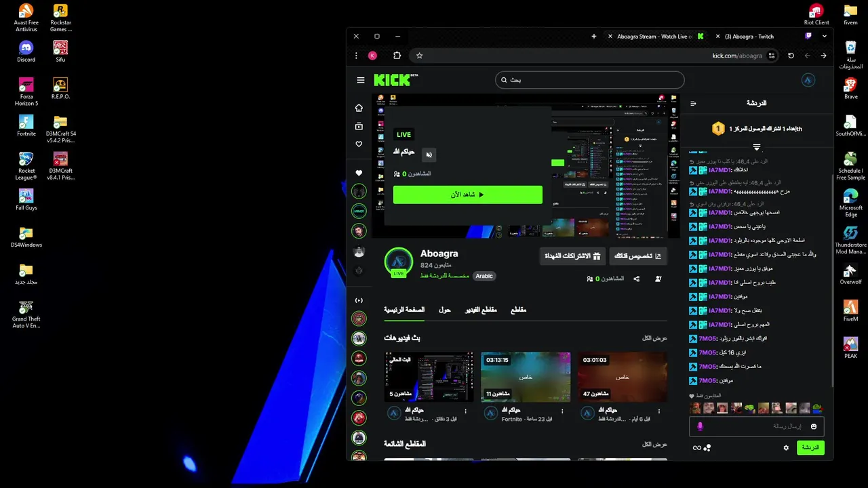Open options menu for the 3-minutes-ago video
This screenshot has width=868, height=488.
(x=465, y=411)
